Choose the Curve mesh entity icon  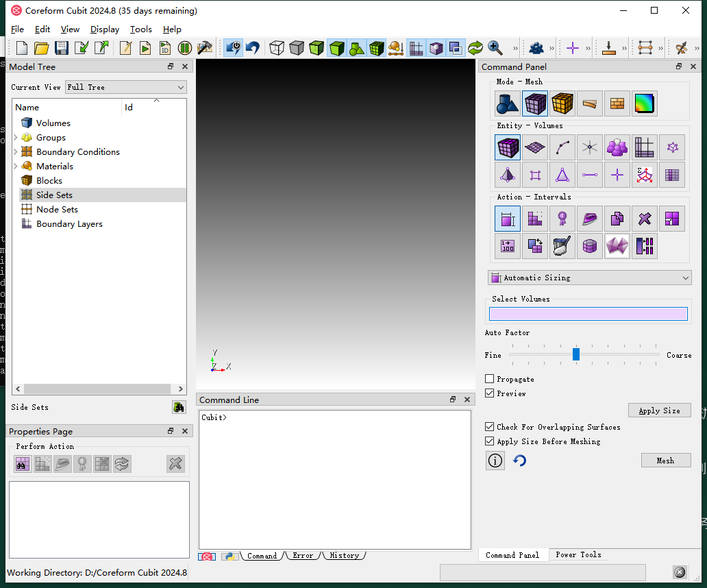click(562, 147)
